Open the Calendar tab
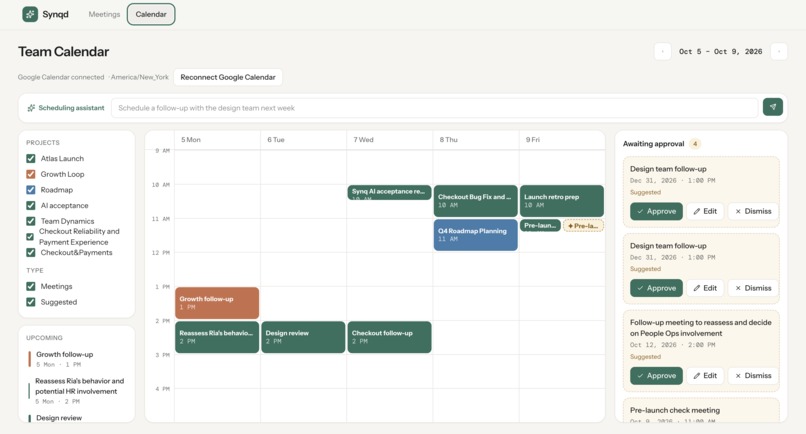Screen dimensions: 806x434 pyautogui.click(x=151, y=14)
